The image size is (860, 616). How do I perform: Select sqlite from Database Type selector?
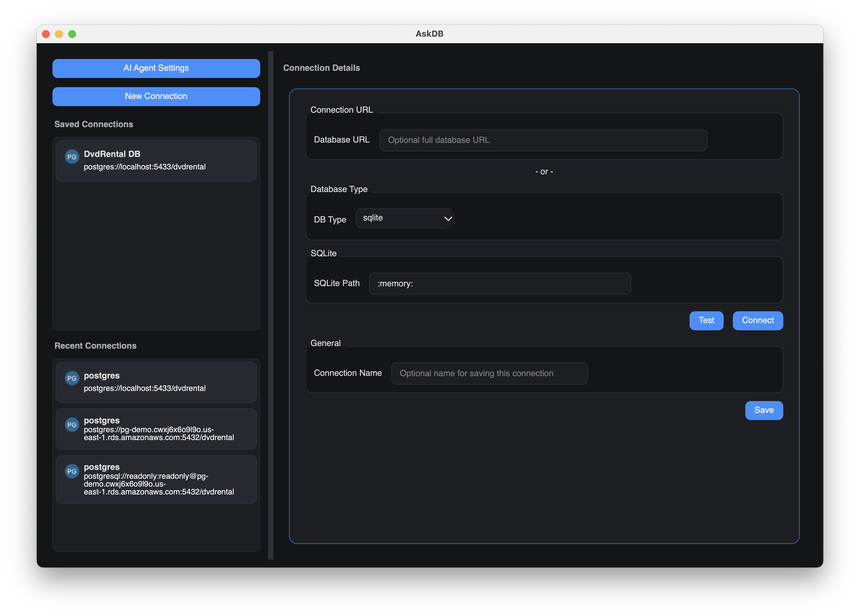(404, 218)
